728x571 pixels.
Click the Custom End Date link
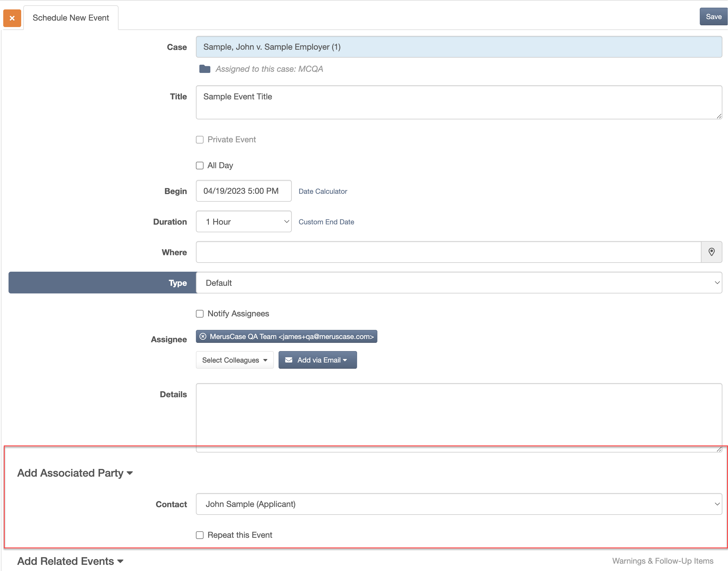coord(326,222)
